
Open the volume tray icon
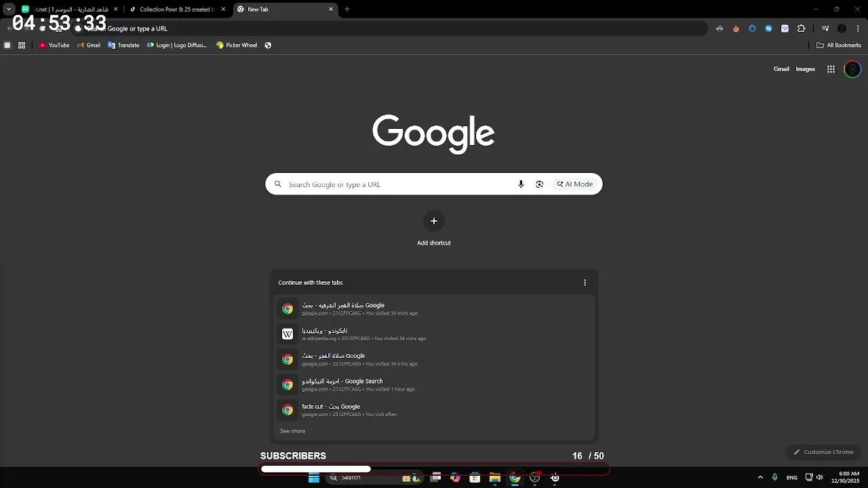(819, 478)
